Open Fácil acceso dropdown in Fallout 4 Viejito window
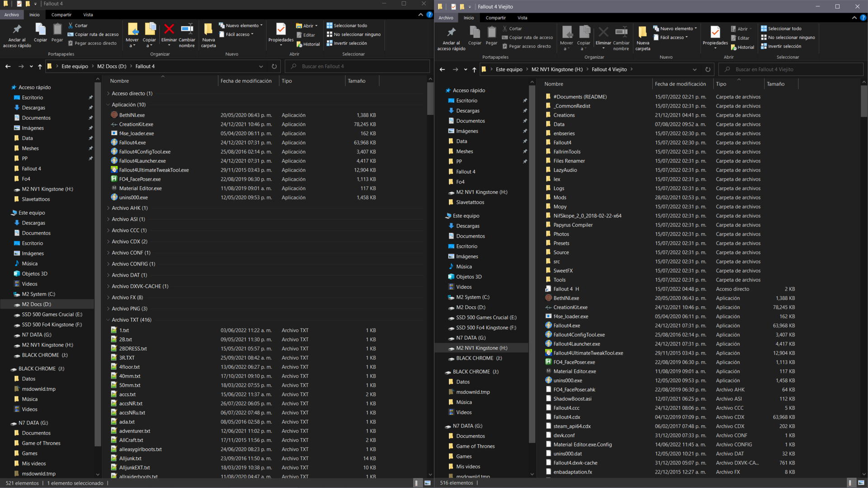This screenshot has width=868, height=488. (671, 38)
